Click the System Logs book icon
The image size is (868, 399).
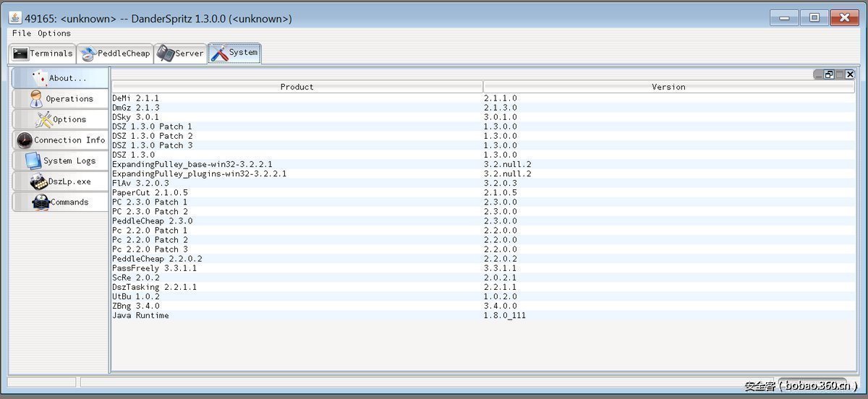pyautogui.click(x=33, y=161)
